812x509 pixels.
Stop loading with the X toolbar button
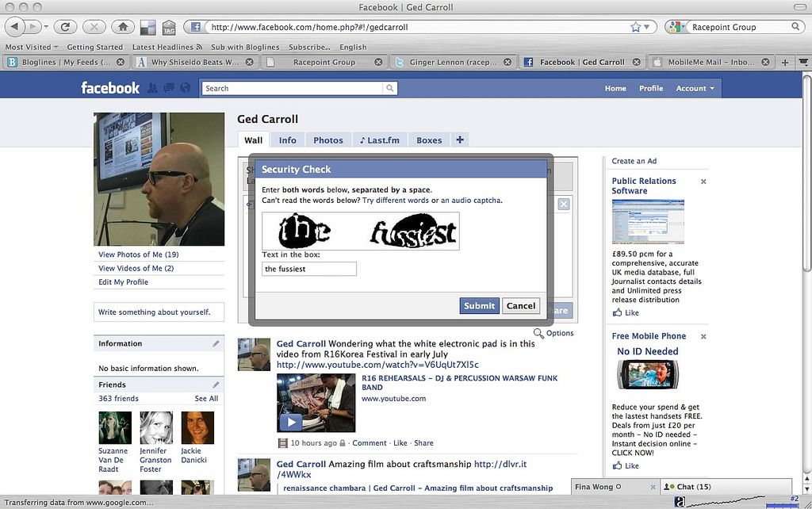[94, 26]
